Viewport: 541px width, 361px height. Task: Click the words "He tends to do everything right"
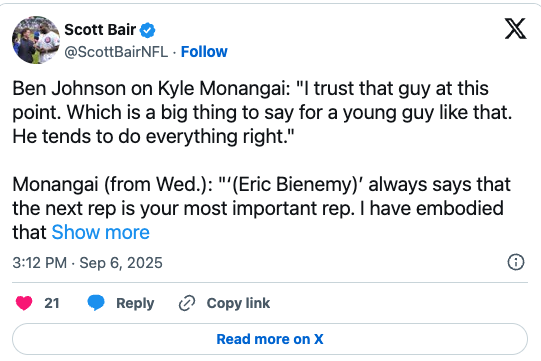click(x=150, y=136)
